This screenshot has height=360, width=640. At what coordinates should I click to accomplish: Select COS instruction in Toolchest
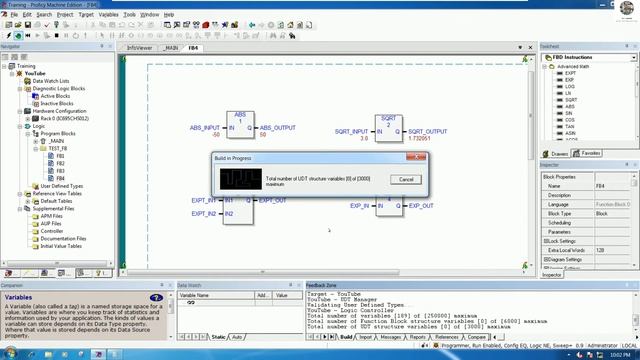tap(570, 120)
